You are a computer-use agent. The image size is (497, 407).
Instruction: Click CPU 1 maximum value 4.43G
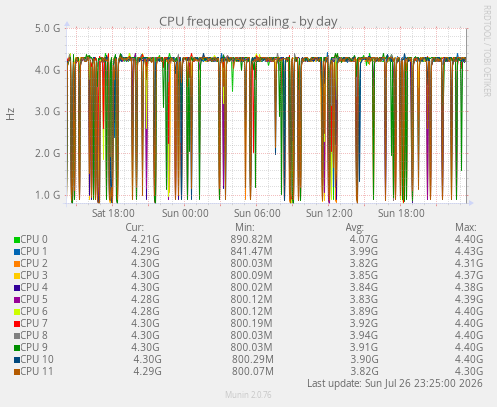469,251
